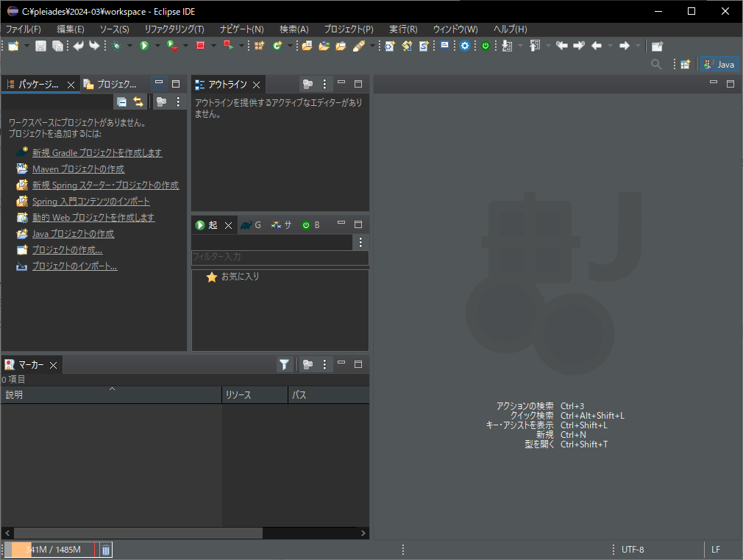
Task: Switch to the Gradle tasks G tab
Action: click(251, 225)
